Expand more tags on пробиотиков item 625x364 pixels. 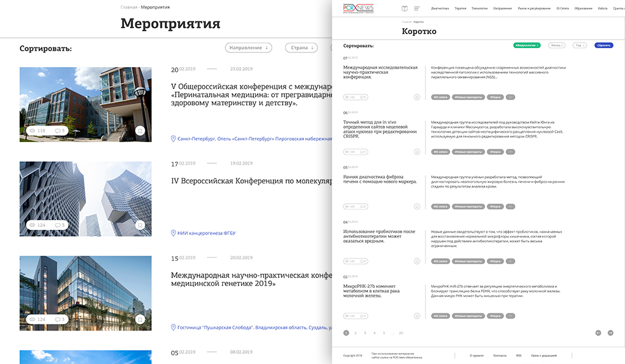pos(510,261)
